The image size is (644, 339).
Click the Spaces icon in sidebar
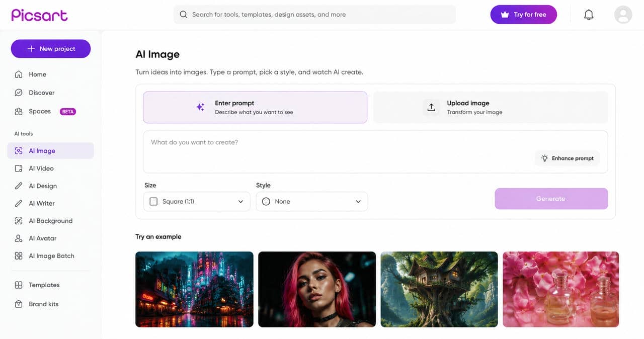point(19,111)
